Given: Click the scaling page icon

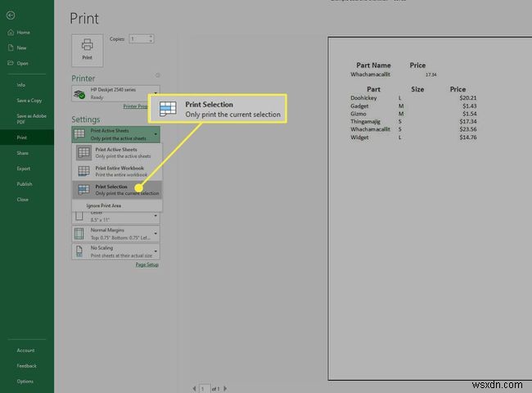Looking at the screenshot, I should coord(79,251).
